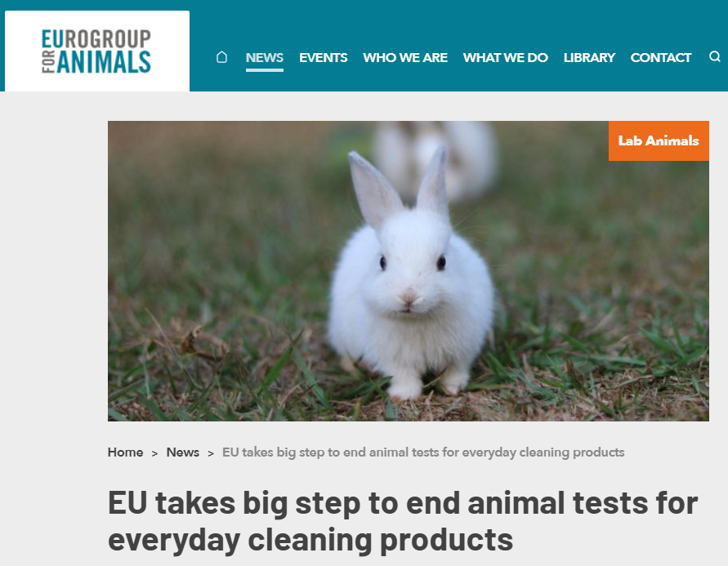Click the orange Lab Animals tag
Image resolution: width=728 pixels, height=566 pixels.
659,141
